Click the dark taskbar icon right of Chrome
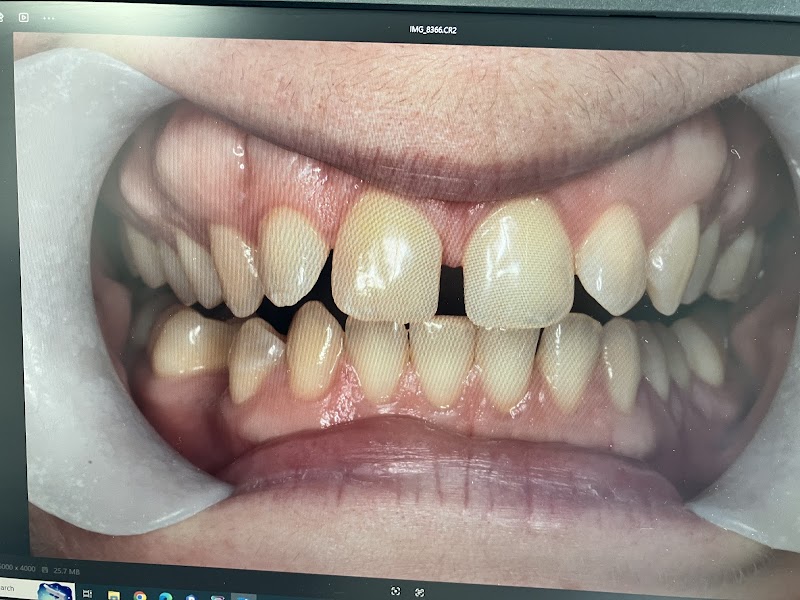Image resolution: width=800 pixels, height=600 pixels. tap(165, 593)
